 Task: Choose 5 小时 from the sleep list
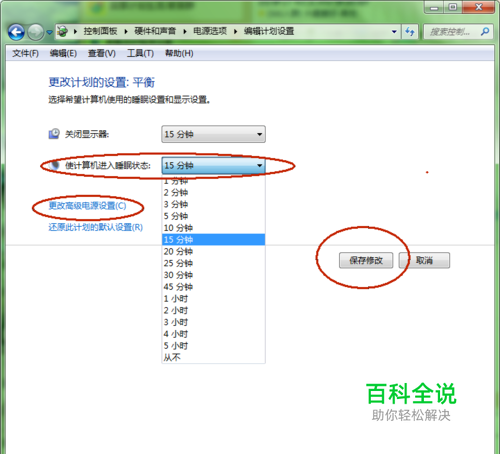(x=213, y=346)
